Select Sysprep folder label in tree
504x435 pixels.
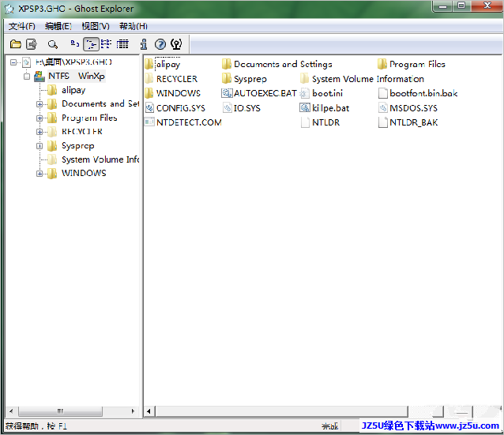point(77,146)
